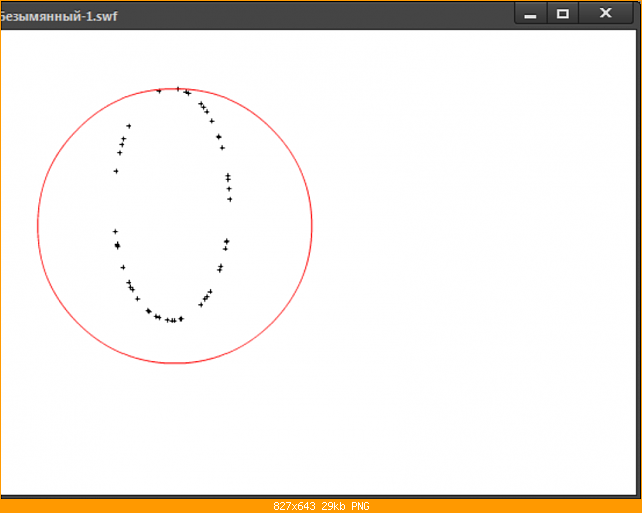Minimize the Безымянный-1.swf window
Viewport: 642px width, 513px height.
click(x=531, y=14)
